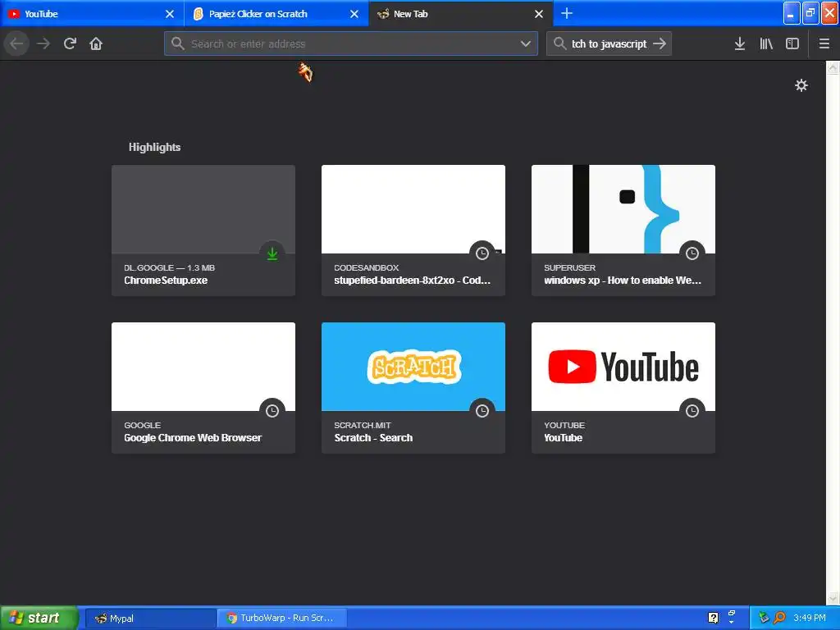This screenshot has height=630, width=840.
Task: Open the Scratch - Search highlight
Action: point(413,388)
